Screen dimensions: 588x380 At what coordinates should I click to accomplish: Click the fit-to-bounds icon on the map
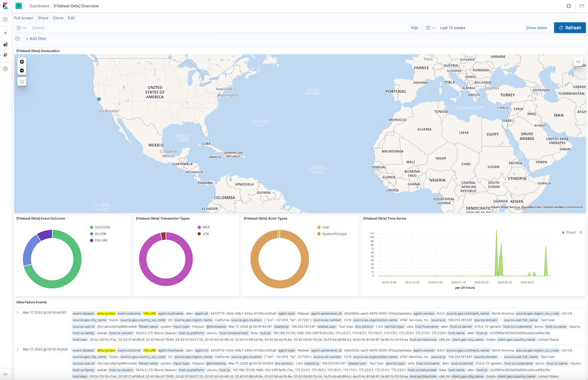21,81
